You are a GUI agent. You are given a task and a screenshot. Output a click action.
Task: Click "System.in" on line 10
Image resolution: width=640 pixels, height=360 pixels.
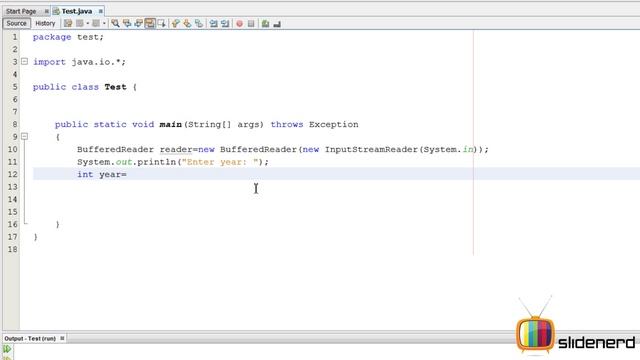[449, 149]
